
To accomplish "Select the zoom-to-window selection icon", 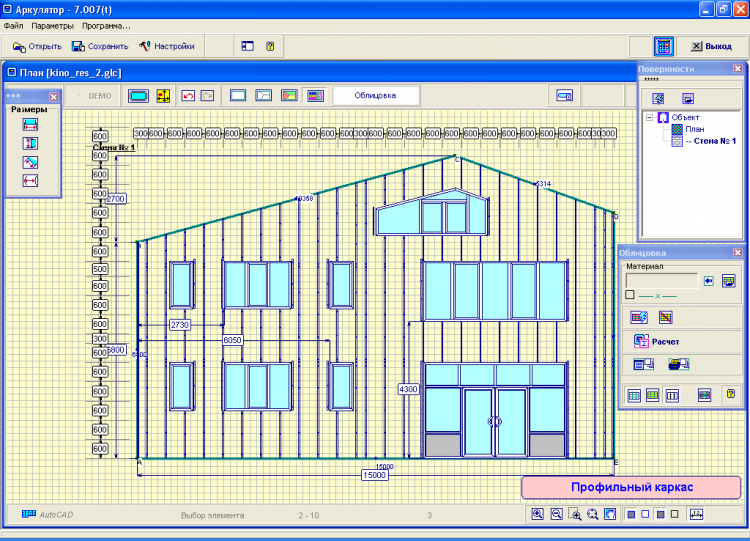I will (x=574, y=514).
